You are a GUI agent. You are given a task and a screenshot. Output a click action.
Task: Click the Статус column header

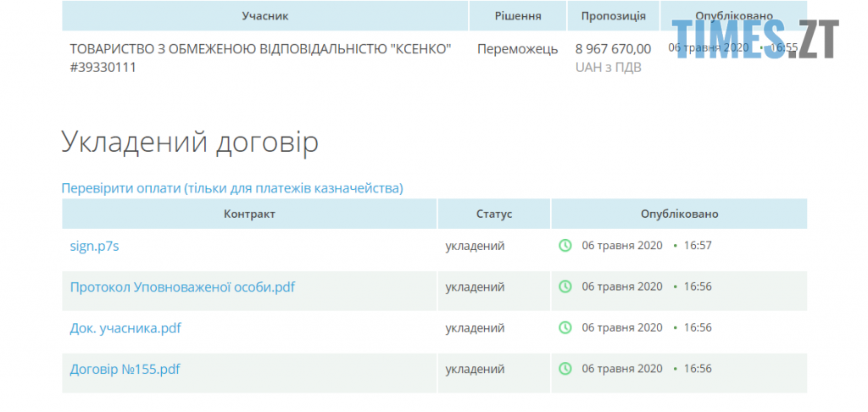click(493, 214)
